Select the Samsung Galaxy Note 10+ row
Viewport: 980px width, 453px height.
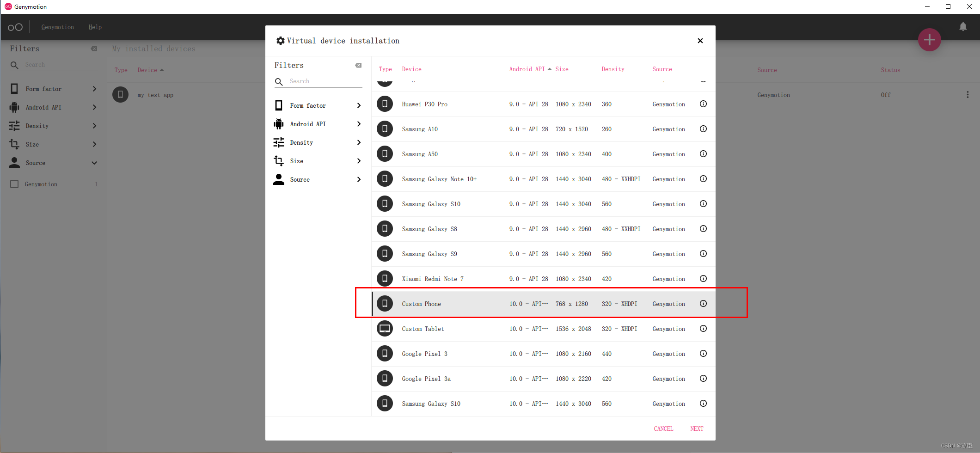543,179
